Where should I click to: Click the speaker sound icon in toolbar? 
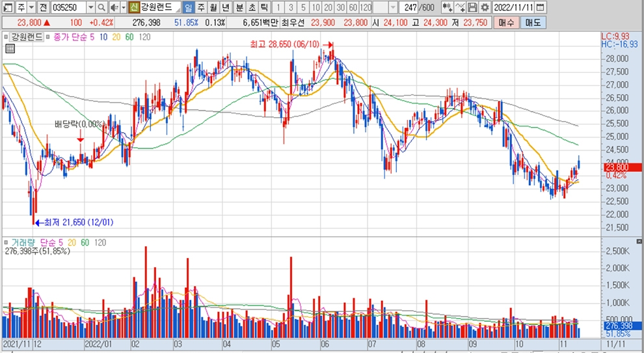114,7
